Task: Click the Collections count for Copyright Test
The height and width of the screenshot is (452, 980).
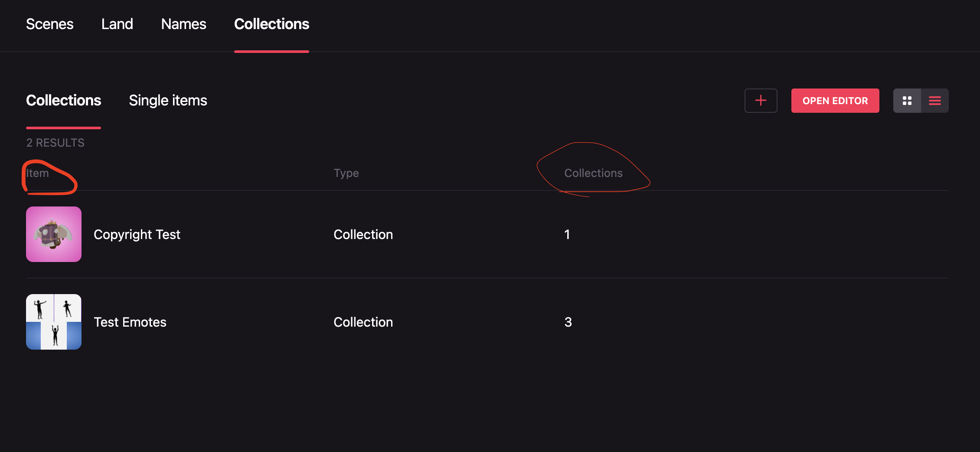Action: (567, 234)
